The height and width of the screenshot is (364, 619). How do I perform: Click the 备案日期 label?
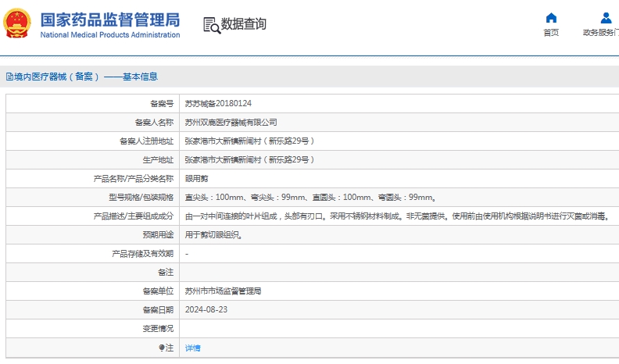(x=159, y=309)
